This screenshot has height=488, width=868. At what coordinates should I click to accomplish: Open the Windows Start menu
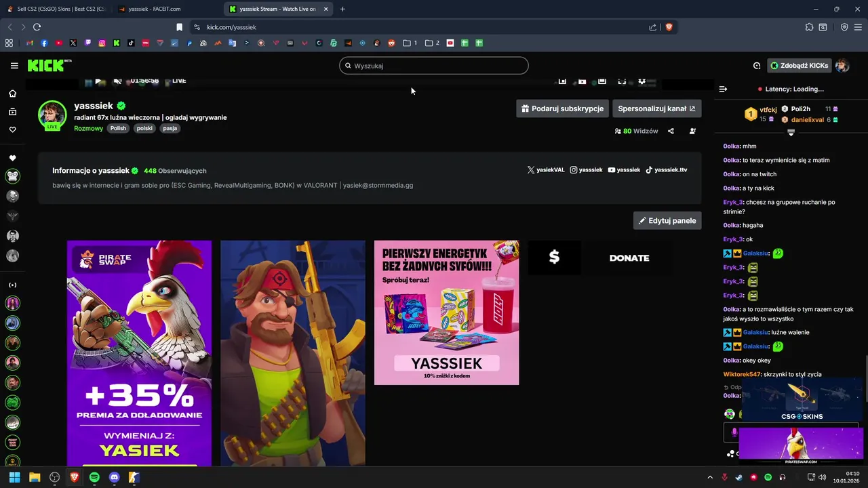[14, 477]
